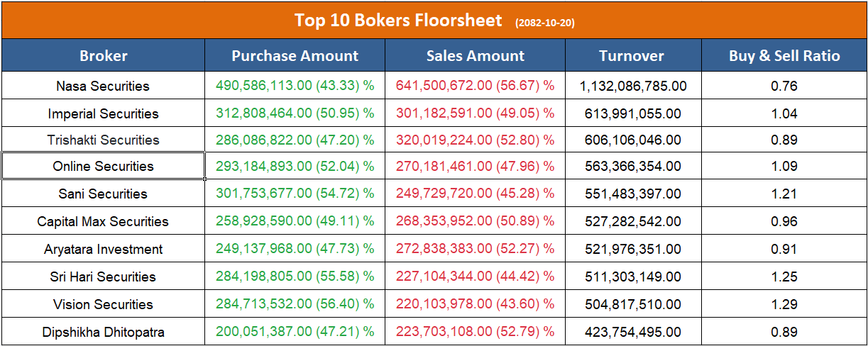The width and height of the screenshot is (868, 346).
Task: Click the Capital Max Securities cell
Action: (x=104, y=222)
